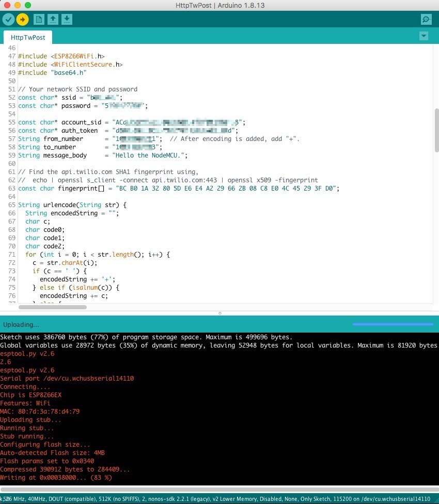439x504 pixels.
Task: Click the for loop on line 71
Action: click(98, 255)
